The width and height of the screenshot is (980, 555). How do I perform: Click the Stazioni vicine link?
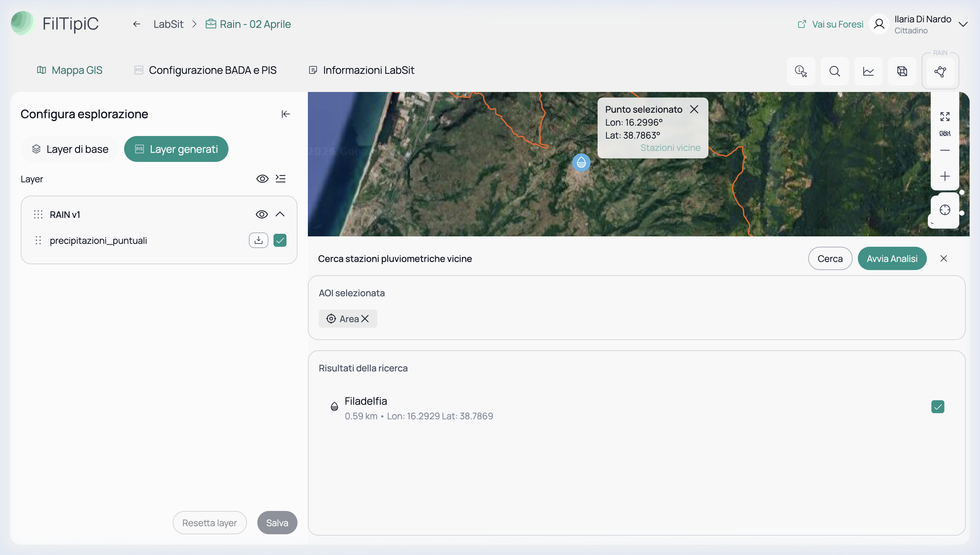[x=670, y=148]
